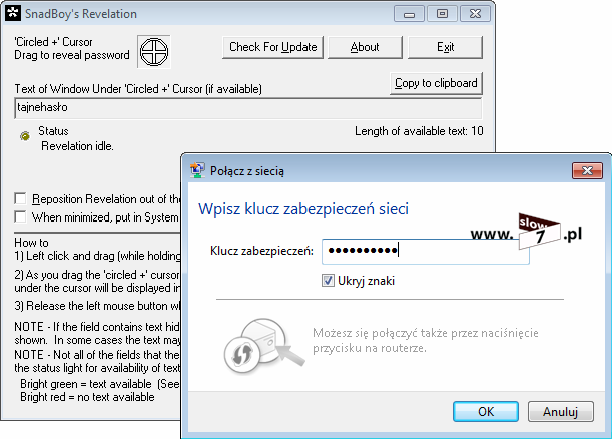Enable When minimized, put in System checkbox
The width and height of the screenshot is (612, 439).
[x=20, y=217]
